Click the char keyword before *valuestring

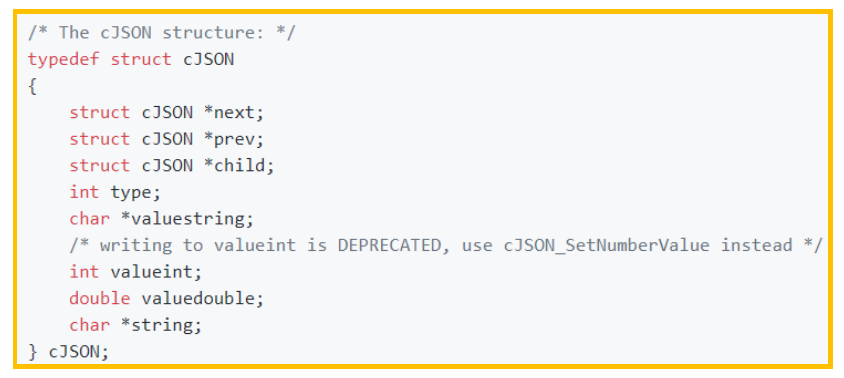[x=89, y=219]
